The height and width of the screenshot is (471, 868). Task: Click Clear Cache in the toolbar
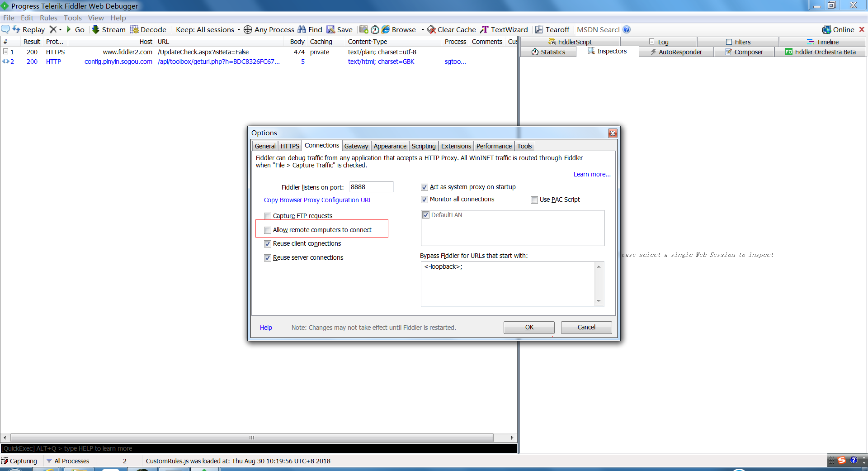pos(451,29)
